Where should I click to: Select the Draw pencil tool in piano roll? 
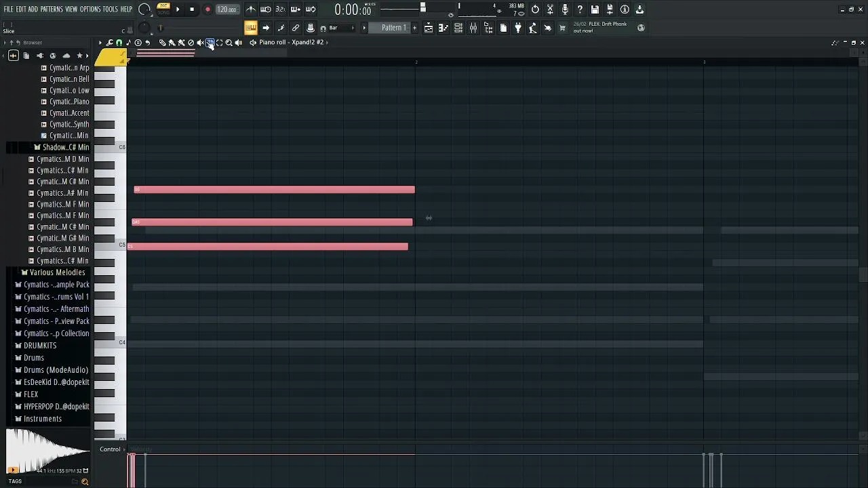tap(162, 43)
